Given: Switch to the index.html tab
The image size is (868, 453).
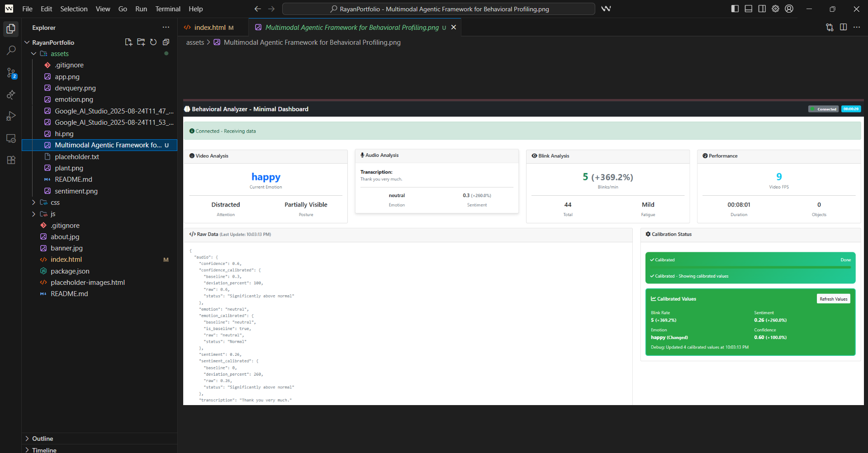Looking at the screenshot, I should tap(209, 28).
